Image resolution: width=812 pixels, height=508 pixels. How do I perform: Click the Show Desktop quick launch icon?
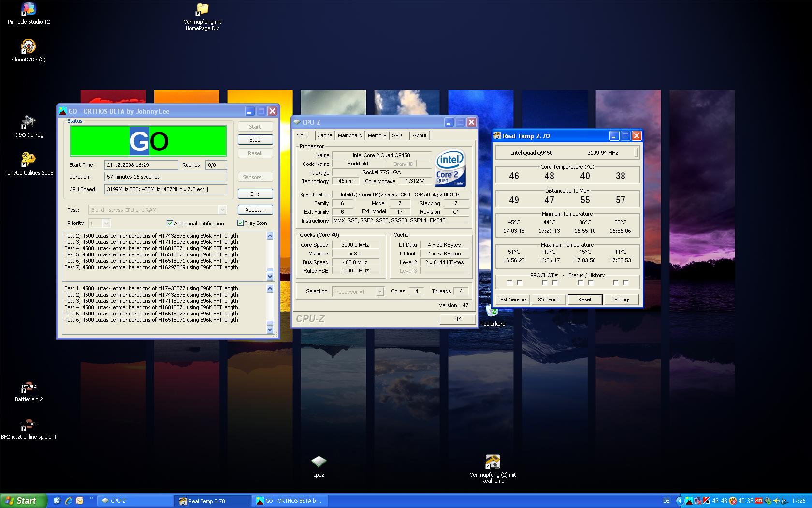pyautogui.click(x=57, y=501)
